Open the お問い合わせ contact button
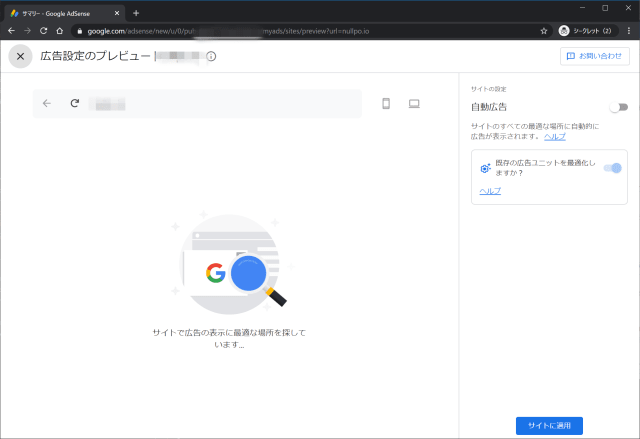 pos(595,56)
